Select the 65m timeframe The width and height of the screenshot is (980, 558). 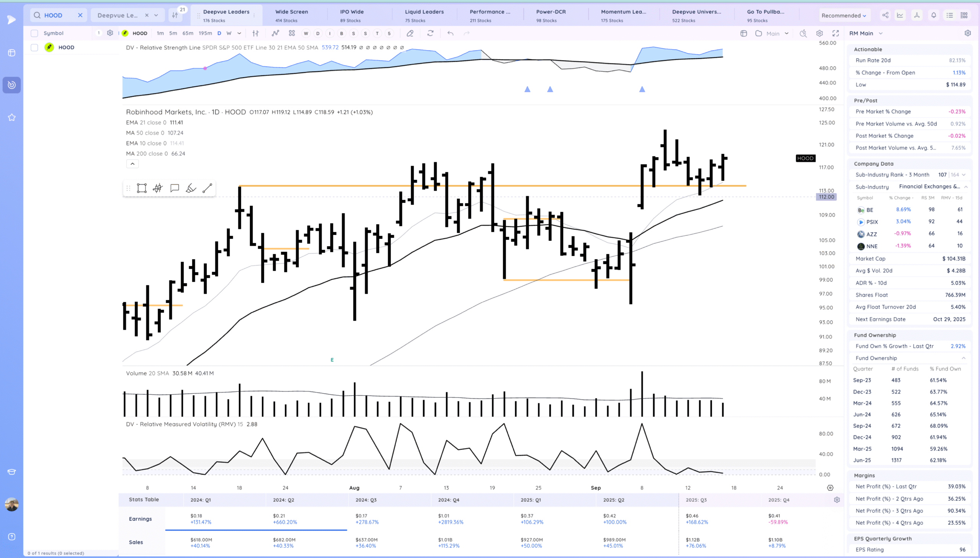(x=188, y=33)
